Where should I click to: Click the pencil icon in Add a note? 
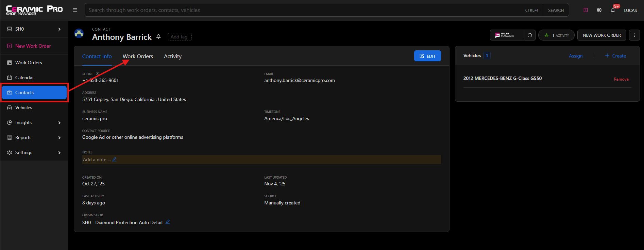pyautogui.click(x=114, y=159)
